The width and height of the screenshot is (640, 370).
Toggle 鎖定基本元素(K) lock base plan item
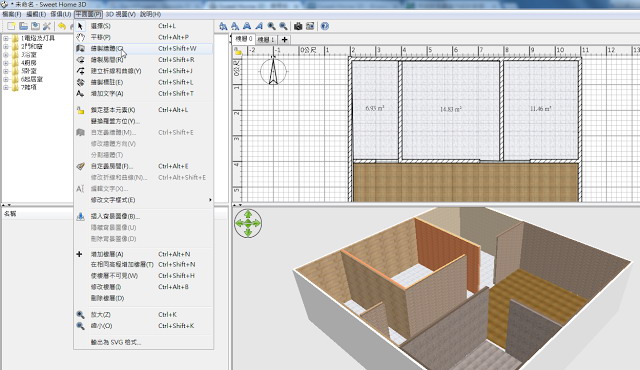coord(143,110)
